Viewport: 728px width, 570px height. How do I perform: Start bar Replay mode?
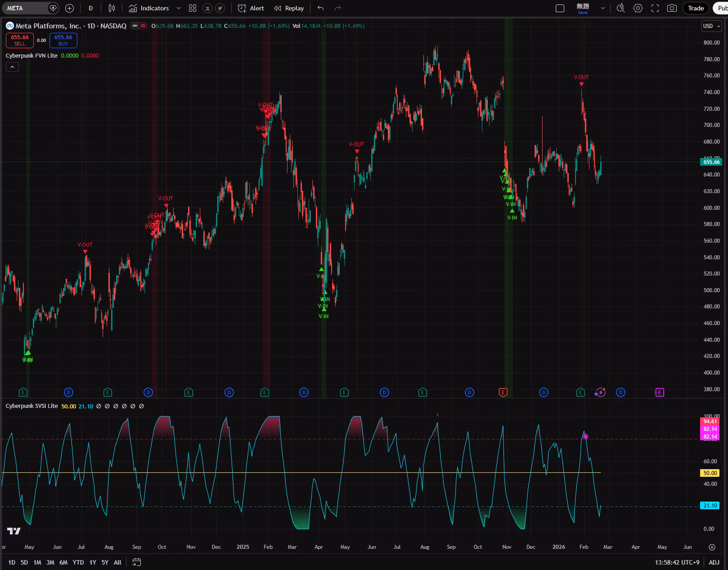289,8
